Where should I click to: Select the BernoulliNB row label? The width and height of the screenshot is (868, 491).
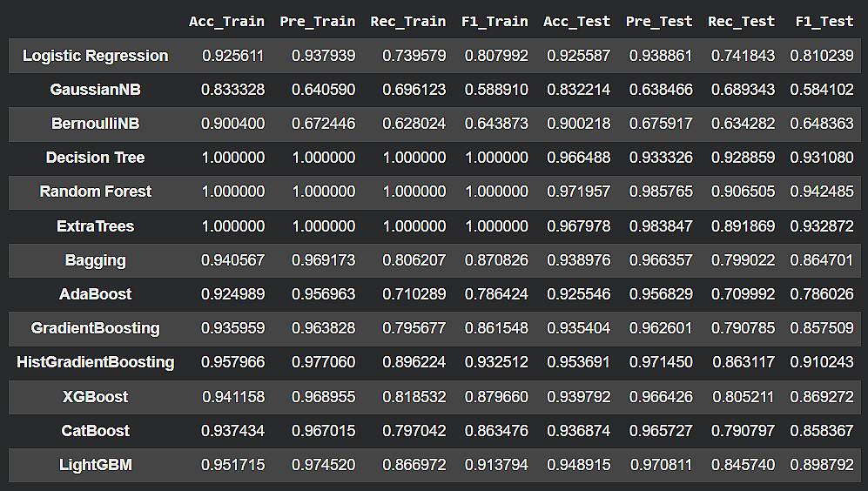pyautogui.click(x=95, y=124)
